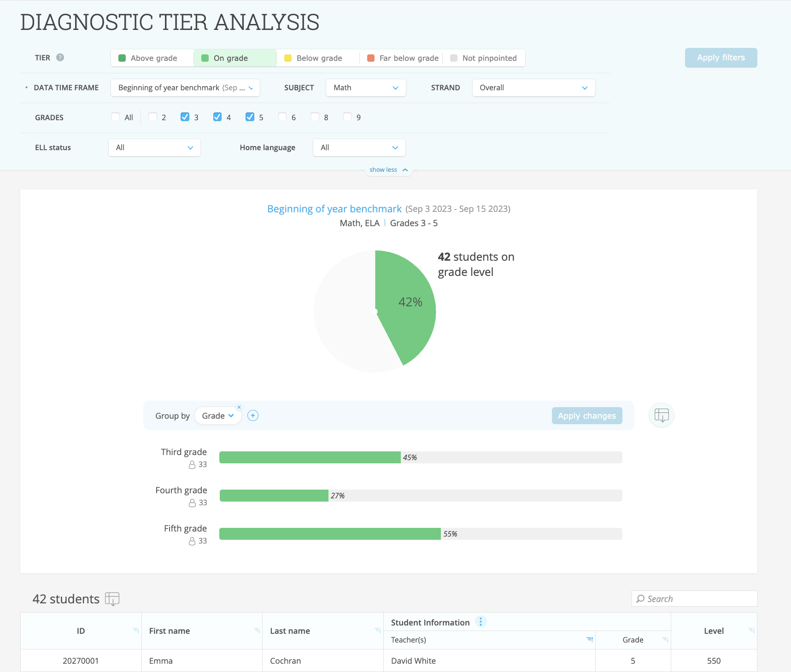Open Beginning of year benchmark link
The image size is (791, 672).
tap(334, 209)
